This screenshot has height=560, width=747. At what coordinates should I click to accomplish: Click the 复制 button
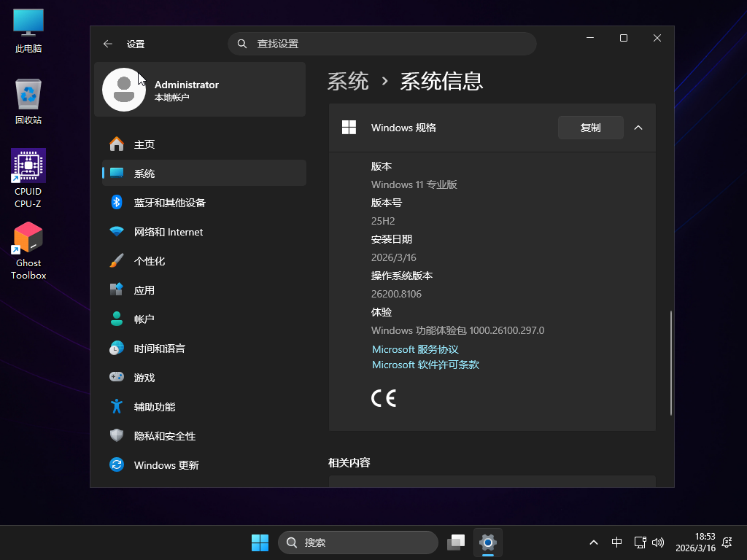tap(590, 128)
